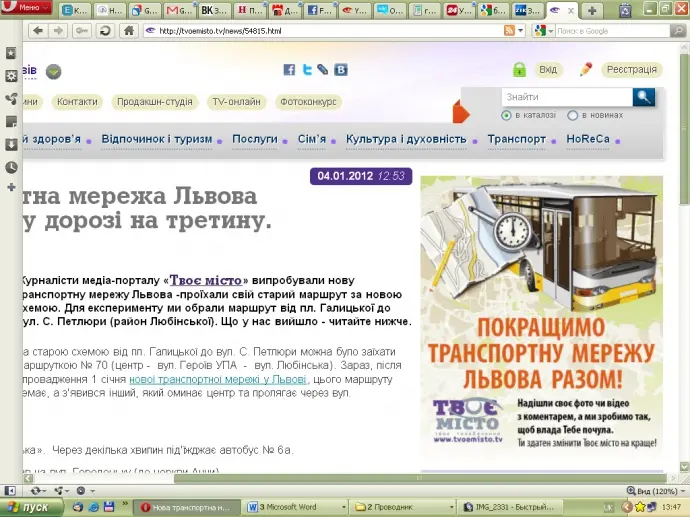Open the History clock panel in sidebar
Image resolution: width=690 pixels, height=517 pixels.
coord(11,167)
